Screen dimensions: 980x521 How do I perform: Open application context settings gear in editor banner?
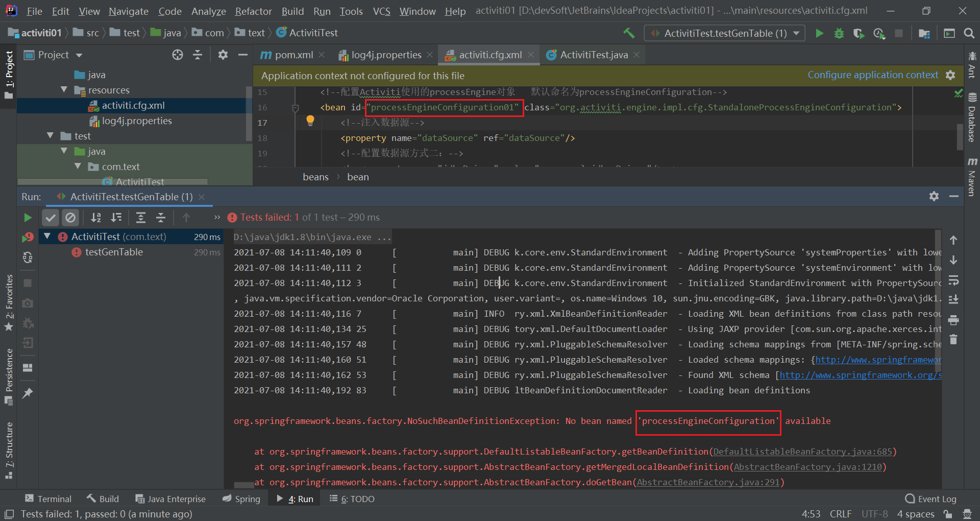950,75
